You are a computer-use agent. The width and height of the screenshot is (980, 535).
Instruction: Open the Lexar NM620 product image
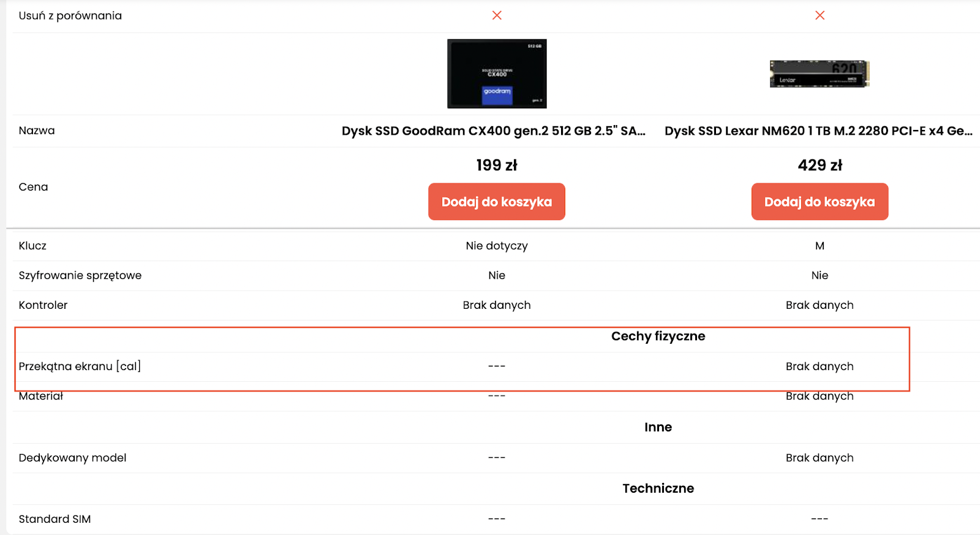point(820,74)
